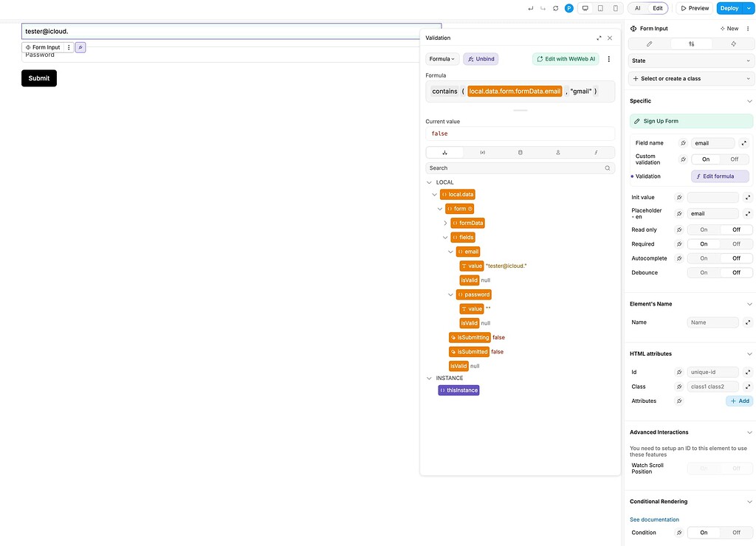
Task: Select the formula f tab in Validation panel
Action: (x=596, y=151)
